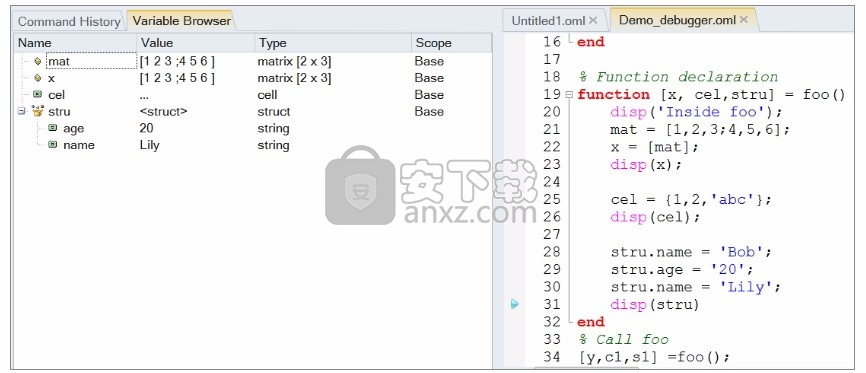
Task: Click the disp(x) line
Action: tap(646, 165)
